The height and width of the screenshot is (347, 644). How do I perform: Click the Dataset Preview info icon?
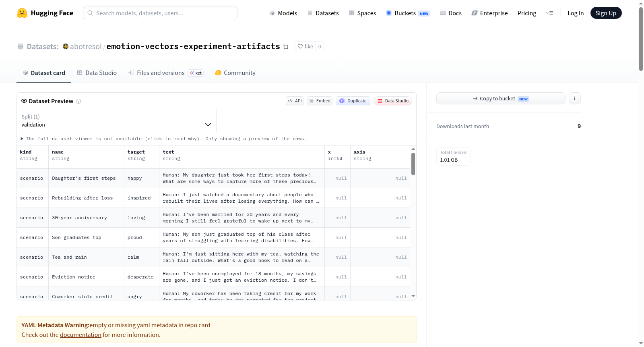click(x=78, y=101)
